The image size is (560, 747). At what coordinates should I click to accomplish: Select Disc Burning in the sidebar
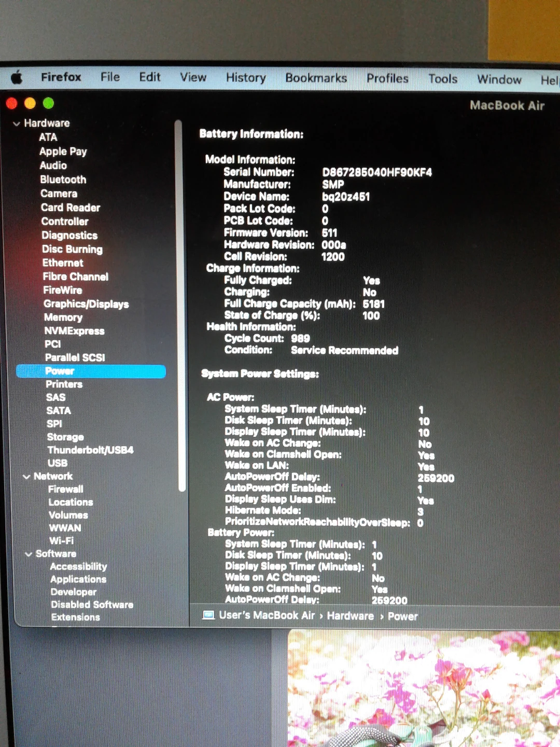[73, 250]
